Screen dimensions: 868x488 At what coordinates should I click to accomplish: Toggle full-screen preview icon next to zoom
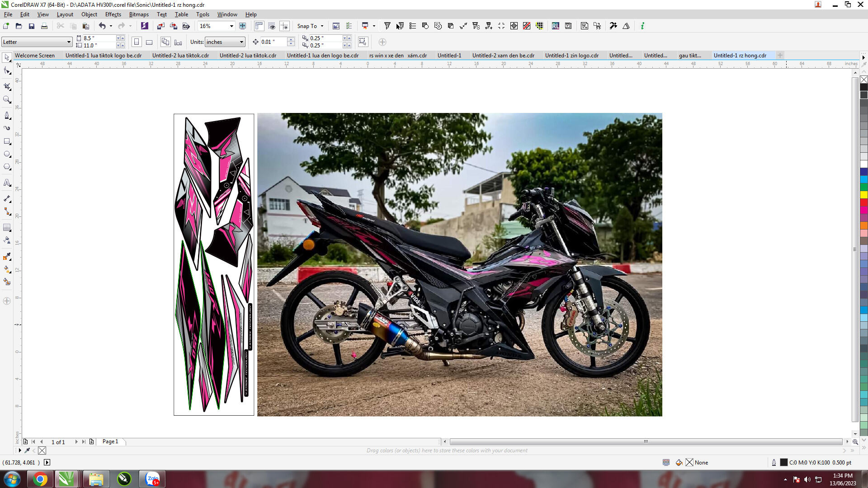click(243, 26)
